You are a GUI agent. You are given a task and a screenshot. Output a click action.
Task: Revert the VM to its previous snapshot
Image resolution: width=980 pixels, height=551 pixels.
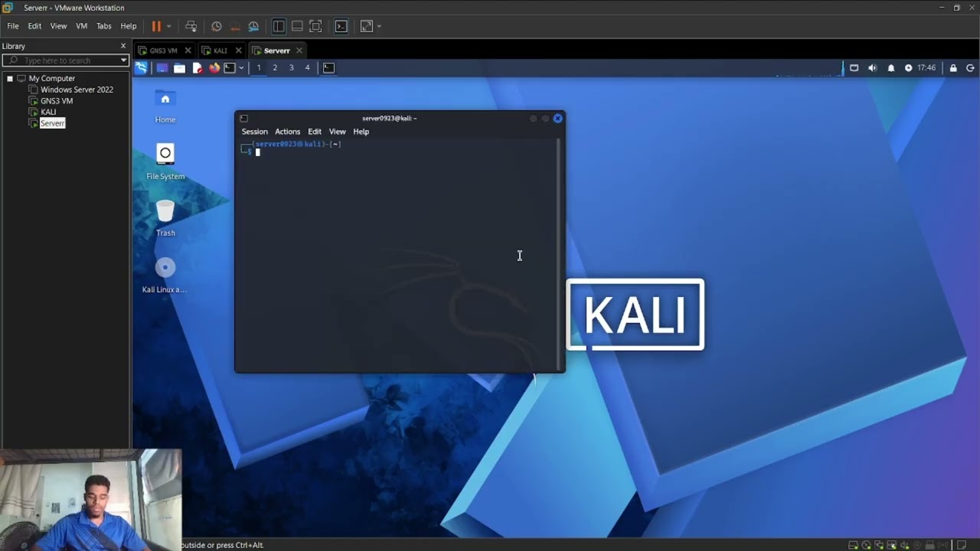235,26
